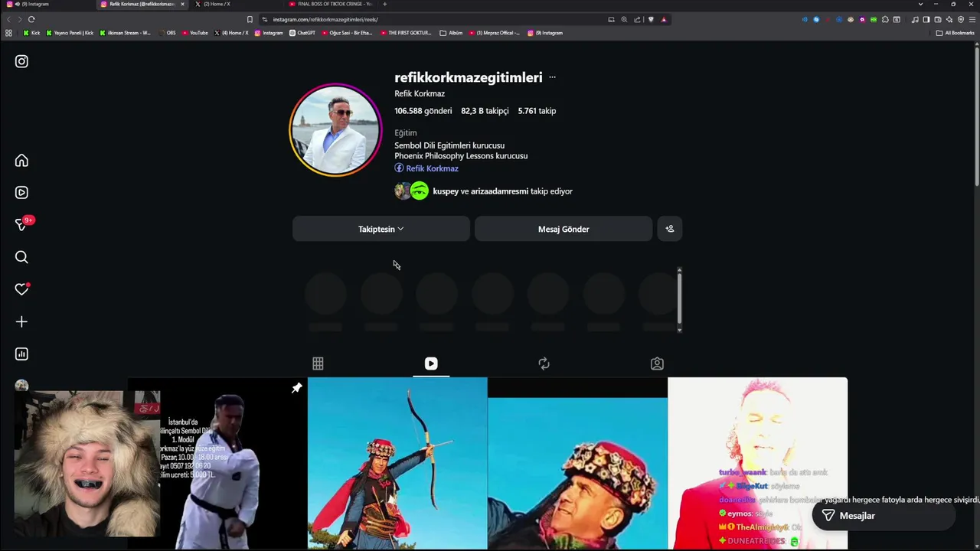Open the profile picture story ring
This screenshot has height=551, width=980.
click(335, 130)
